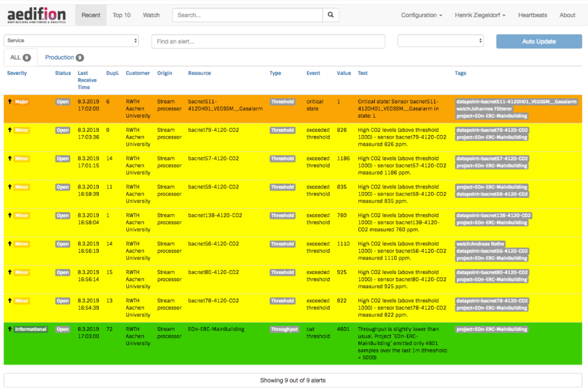Image resolution: width=588 pixels, height=392 pixels.
Task: Click the Auto Update button
Action: click(539, 41)
